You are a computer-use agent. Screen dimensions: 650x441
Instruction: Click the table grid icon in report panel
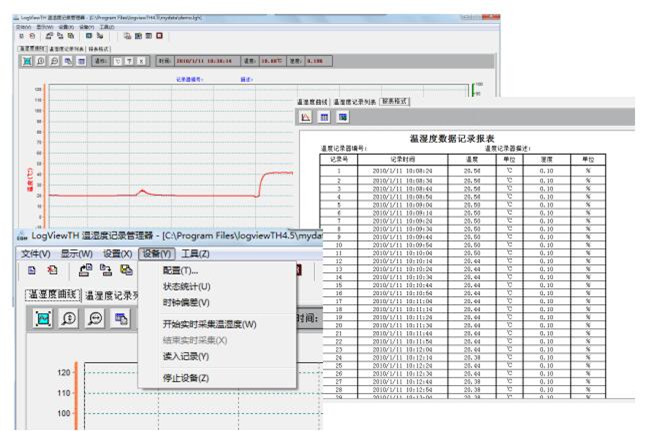324,117
